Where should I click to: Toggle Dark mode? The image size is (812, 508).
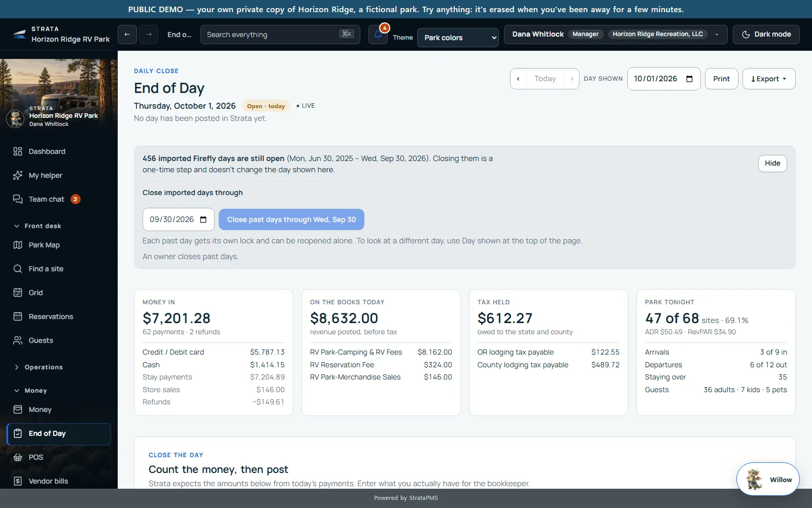[x=766, y=35]
